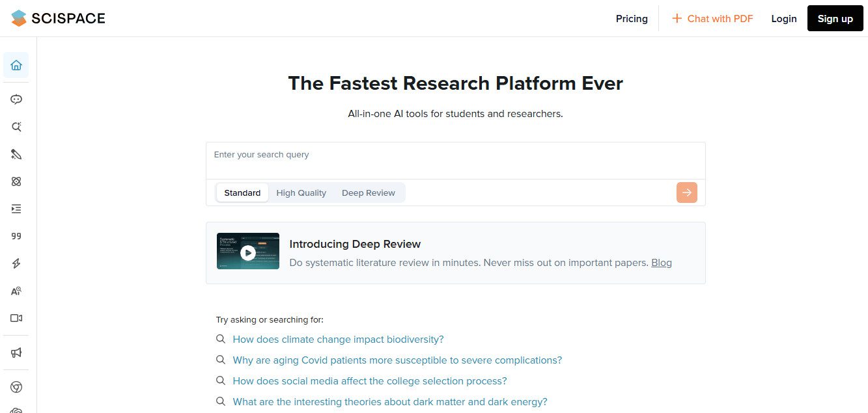The image size is (868, 413).
Task: Open Literature Review using the sparkle search icon
Action: coord(16,126)
